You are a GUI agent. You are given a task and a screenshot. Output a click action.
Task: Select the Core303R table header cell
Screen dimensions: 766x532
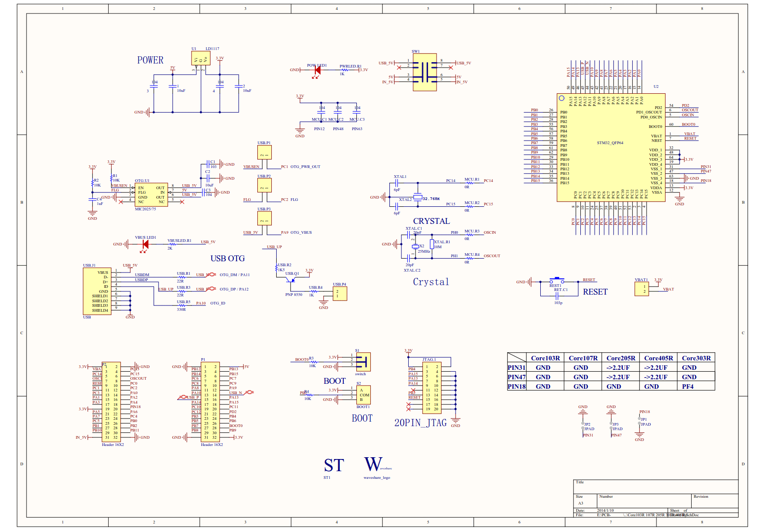coord(696,358)
